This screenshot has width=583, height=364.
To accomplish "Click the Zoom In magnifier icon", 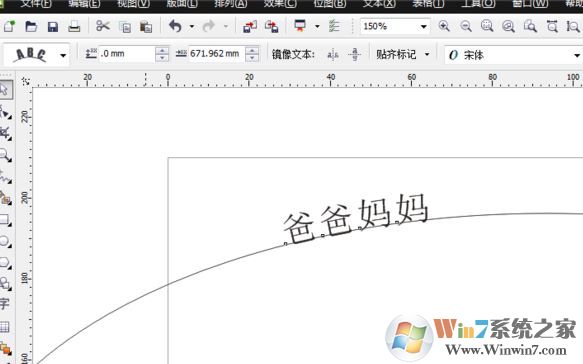I will coord(444,26).
